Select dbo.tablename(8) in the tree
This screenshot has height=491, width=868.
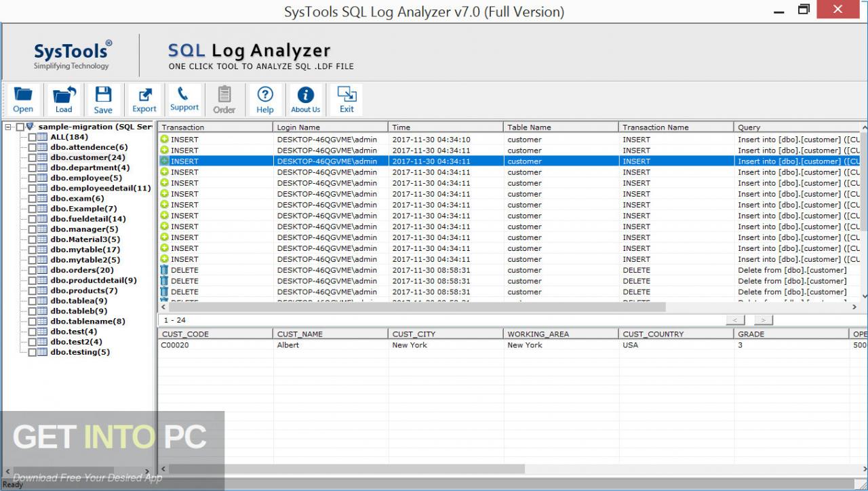(x=87, y=321)
